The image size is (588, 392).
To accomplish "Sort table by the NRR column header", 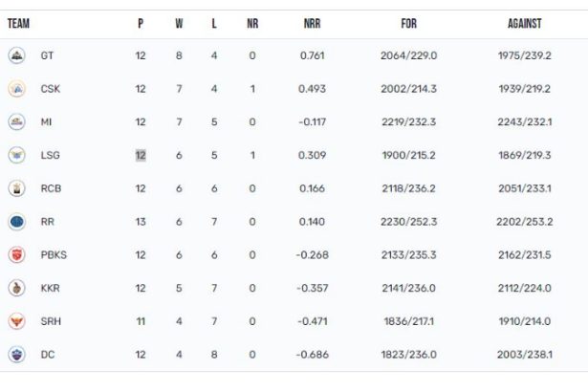I will click(312, 24).
